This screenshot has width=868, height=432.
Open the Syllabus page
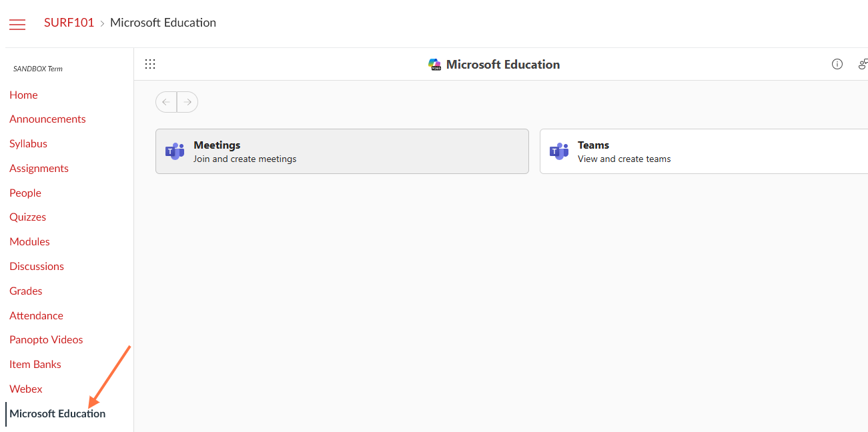coord(28,143)
